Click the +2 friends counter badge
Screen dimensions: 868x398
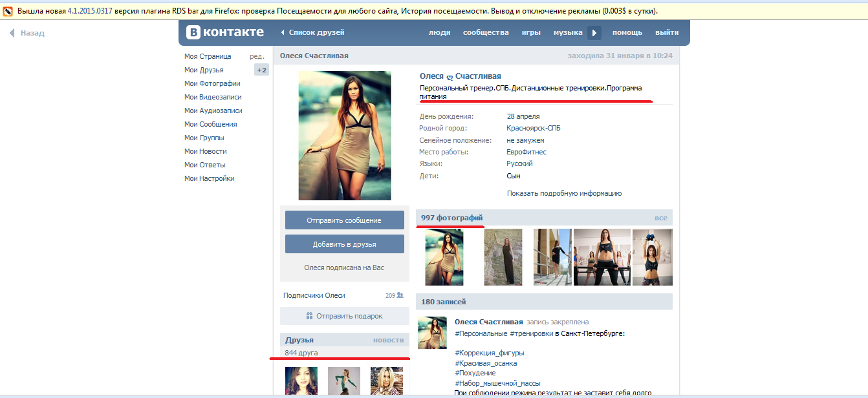(261, 70)
